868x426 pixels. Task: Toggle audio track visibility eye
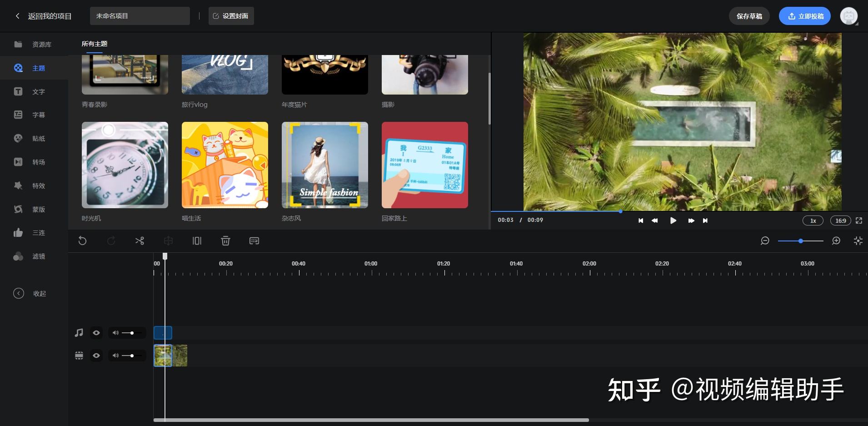point(96,333)
